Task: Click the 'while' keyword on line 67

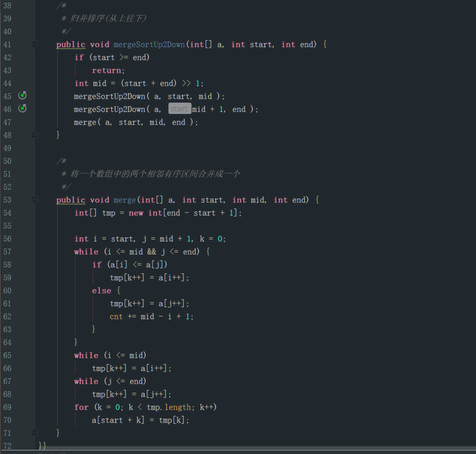Action: click(86, 382)
